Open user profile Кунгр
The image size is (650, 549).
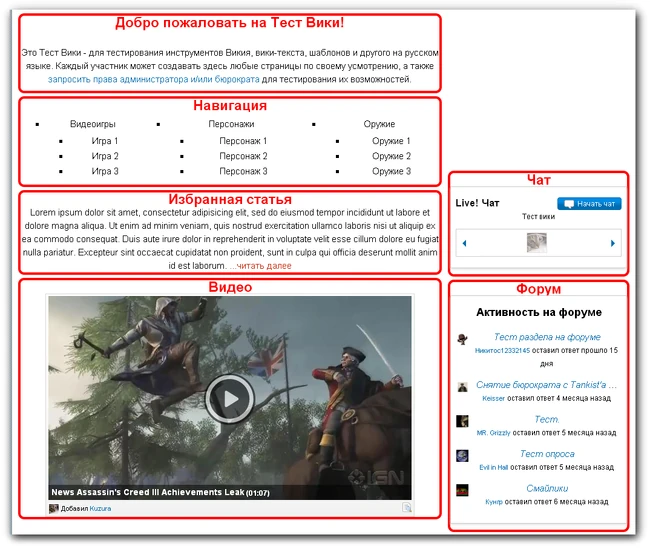pos(494,502)
